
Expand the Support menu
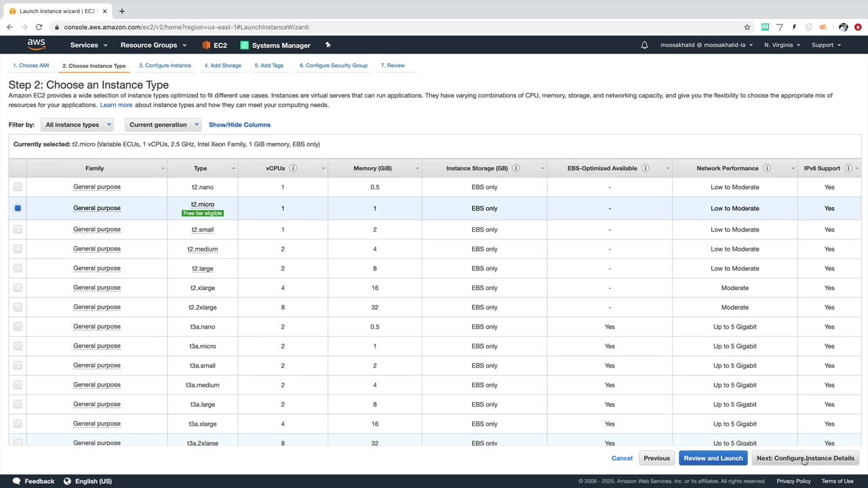[x=826, y=45]
